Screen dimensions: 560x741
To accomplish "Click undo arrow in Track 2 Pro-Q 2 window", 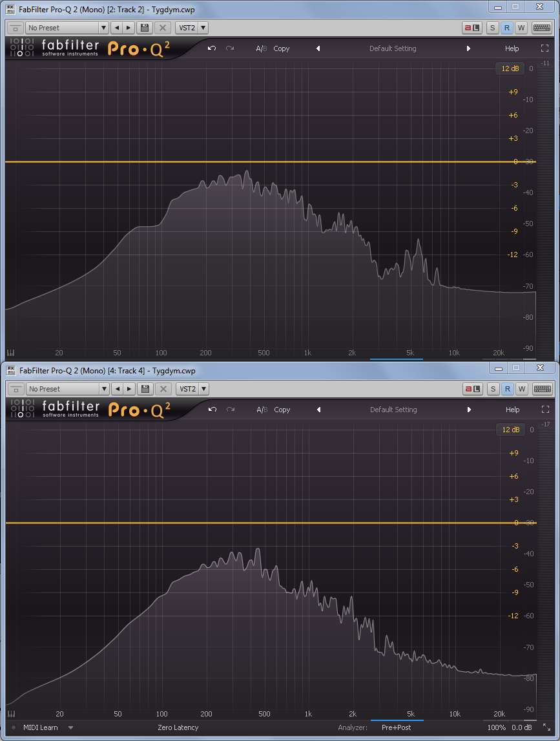I will [x=212, y=48].
